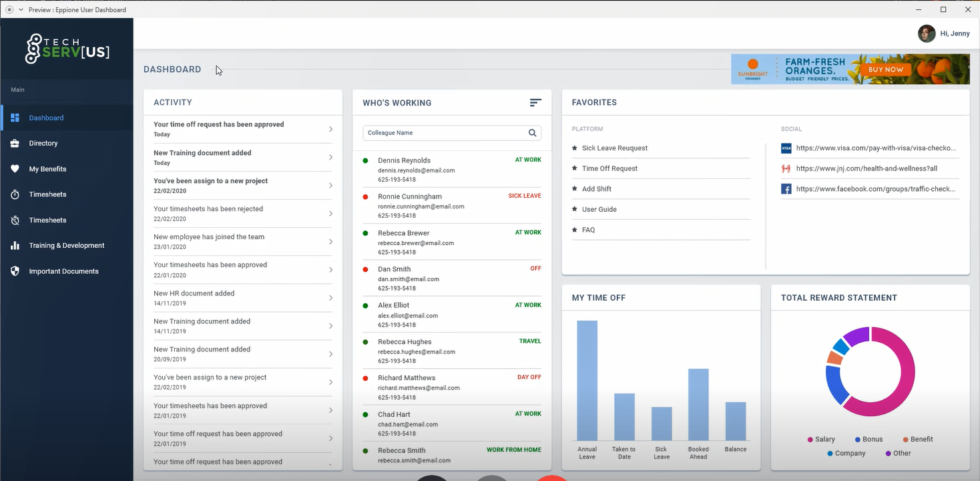Screen dimensions: 980x481
Task: Click the Buy Now button on oranges banner
Action: pyautogui.click(x=885, y=69)
